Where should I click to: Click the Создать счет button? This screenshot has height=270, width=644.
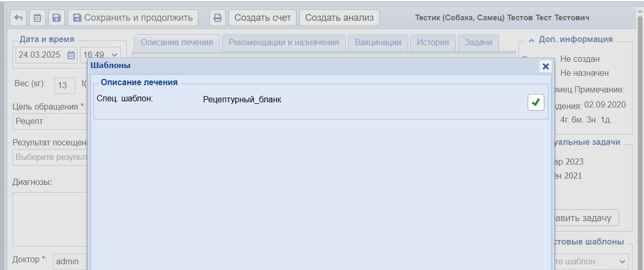[262, 18]
